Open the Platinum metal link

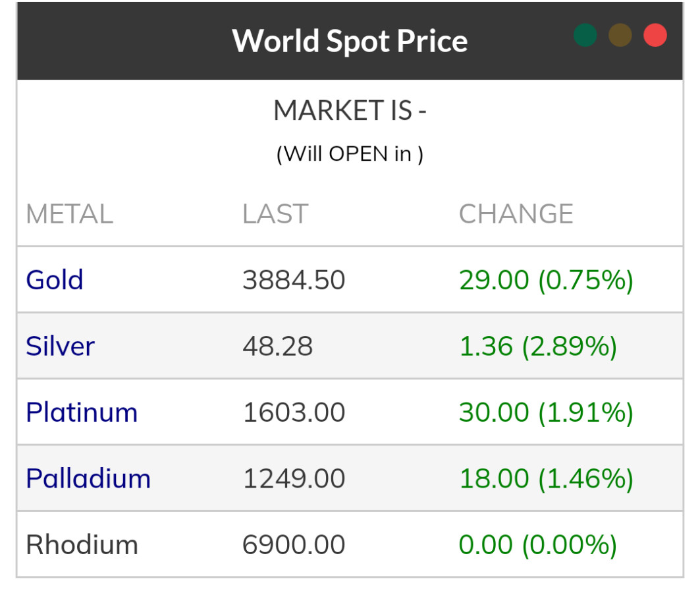82,412
